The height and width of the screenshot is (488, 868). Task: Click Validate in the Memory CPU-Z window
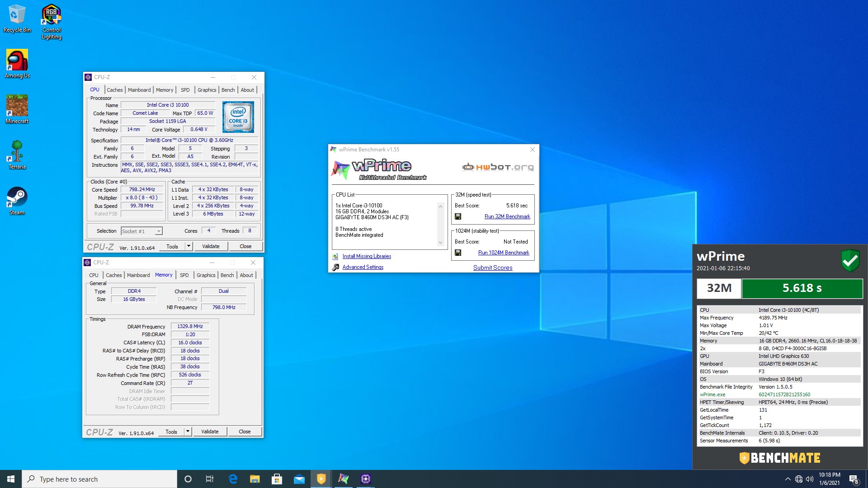pyautogui.click(x=210, y=432)
